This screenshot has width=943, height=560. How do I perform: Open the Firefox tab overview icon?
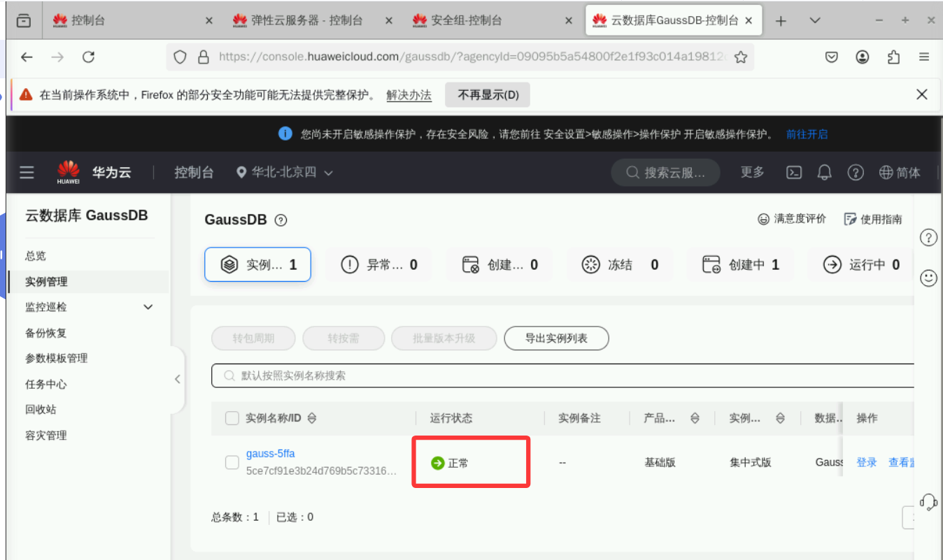[x=24, y=21]
